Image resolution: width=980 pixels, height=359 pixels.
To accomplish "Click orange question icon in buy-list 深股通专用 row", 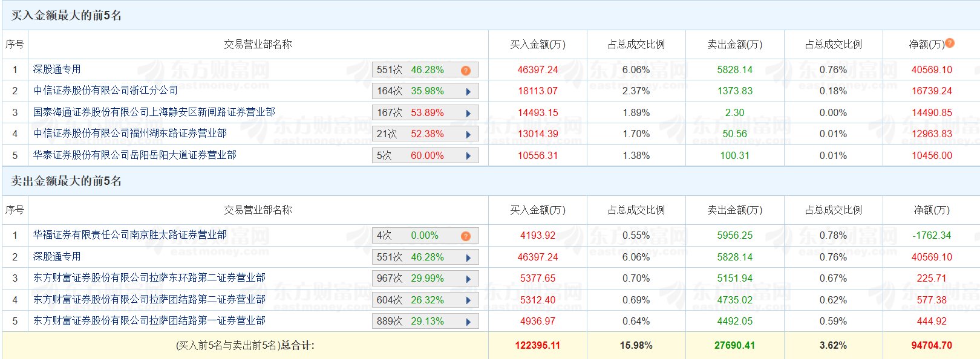I will (x=465, y=71).
